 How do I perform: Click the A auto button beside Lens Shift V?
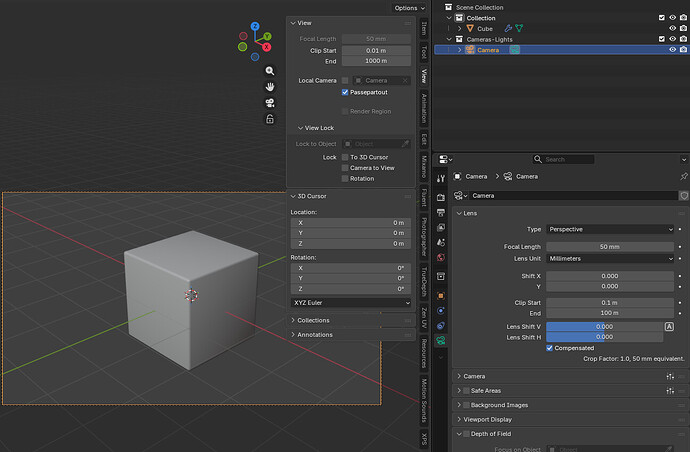tap(669, 327)
